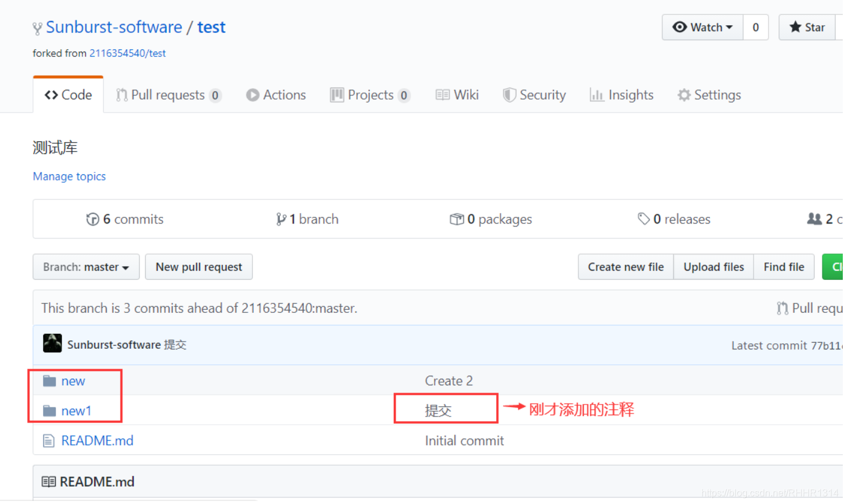Click the New pull request button

[199, 267]
